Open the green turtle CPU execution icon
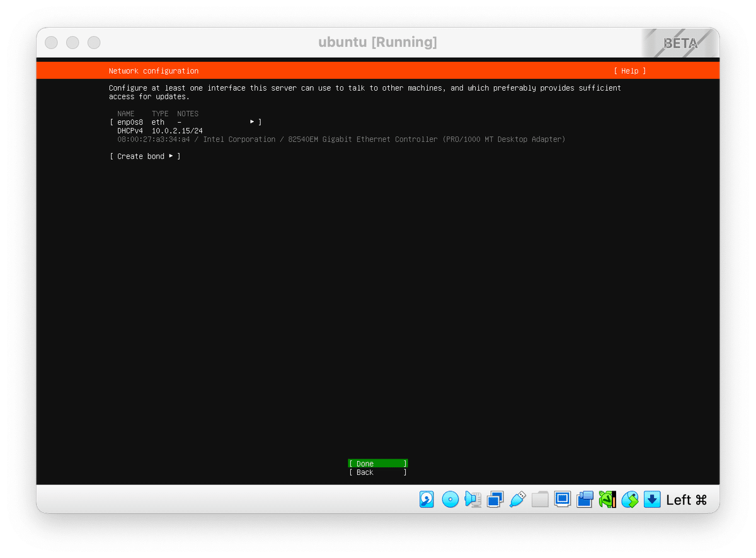Image resolution: width=756 pixels, height=558 pixels. coord(607,499)
